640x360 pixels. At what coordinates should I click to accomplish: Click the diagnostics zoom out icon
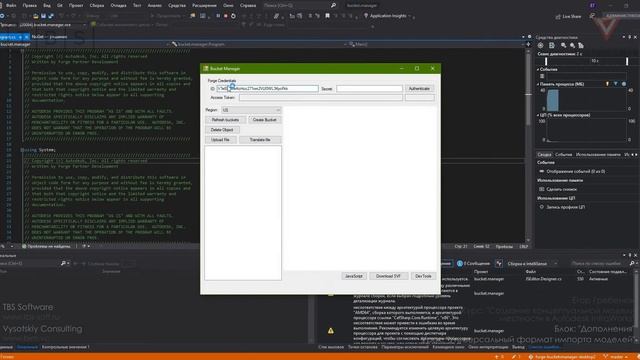click(x=572, y=45)
